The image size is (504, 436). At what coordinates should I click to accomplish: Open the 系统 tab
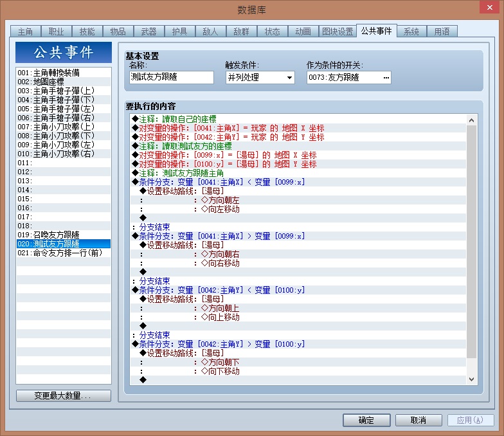[411, 32]
